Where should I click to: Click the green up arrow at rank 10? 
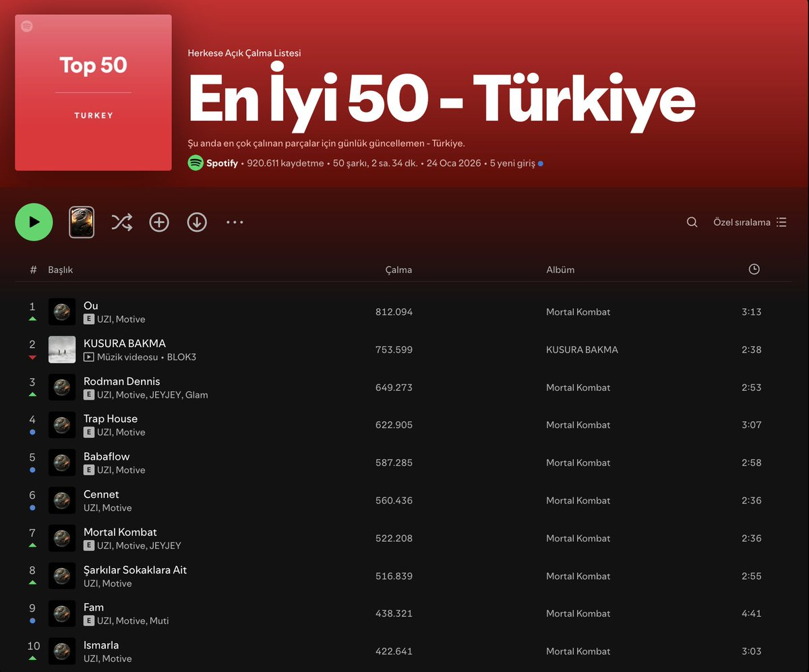tap(32, 659)
